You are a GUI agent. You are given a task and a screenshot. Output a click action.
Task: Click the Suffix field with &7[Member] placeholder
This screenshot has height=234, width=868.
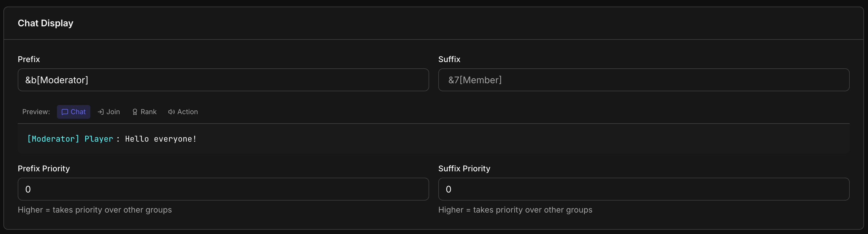[644, 80]
